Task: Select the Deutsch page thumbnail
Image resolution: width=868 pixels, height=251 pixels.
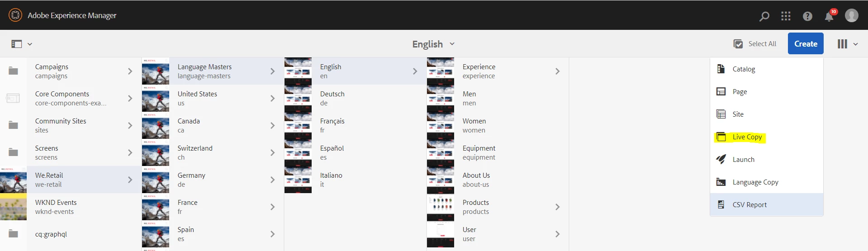Action: tap(298, 98)
